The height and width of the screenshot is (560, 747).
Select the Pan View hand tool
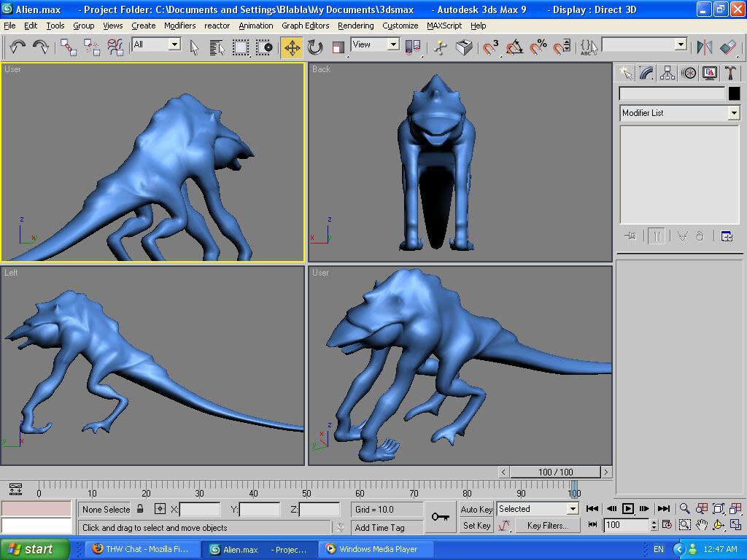coord(701,525)
